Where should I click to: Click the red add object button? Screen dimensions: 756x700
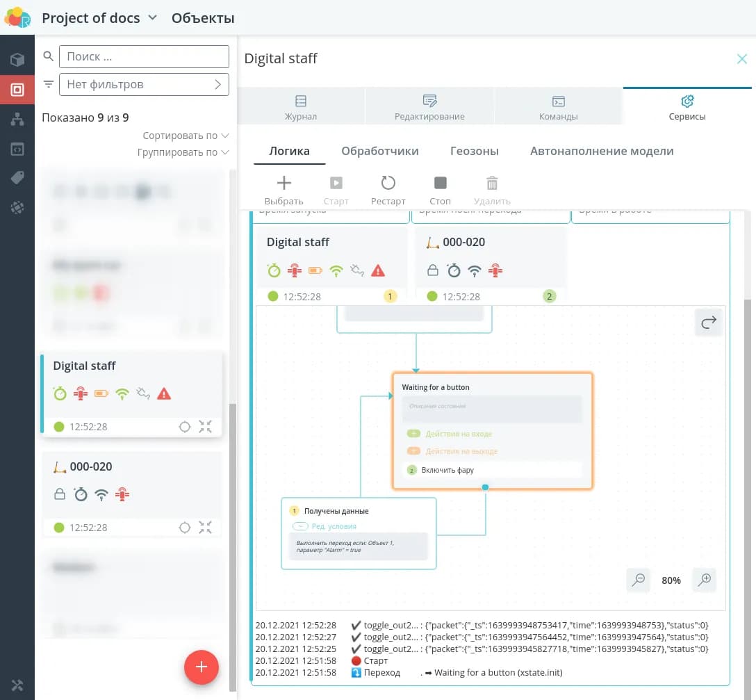pyautogui.click(x=202, y=667)
